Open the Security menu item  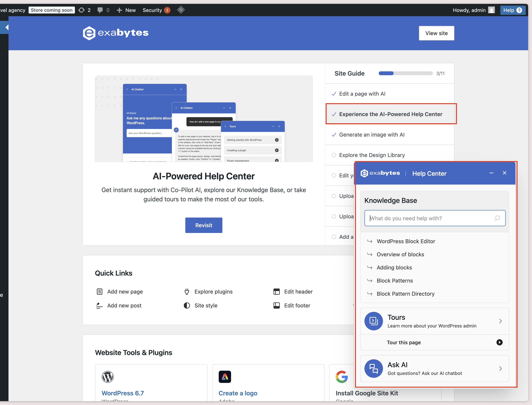(152, 10)
